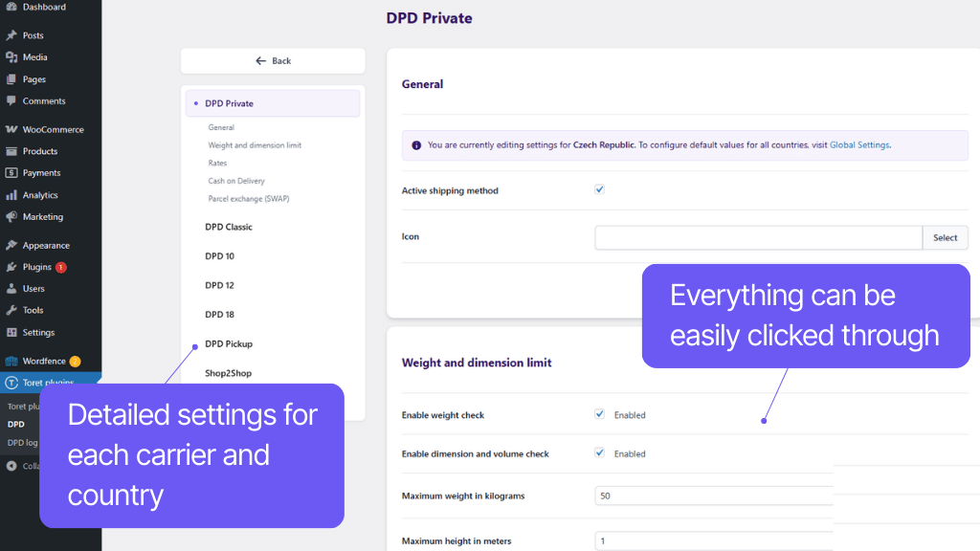Click the Users person icon
The image size is (980, 551).
point(11,289)
